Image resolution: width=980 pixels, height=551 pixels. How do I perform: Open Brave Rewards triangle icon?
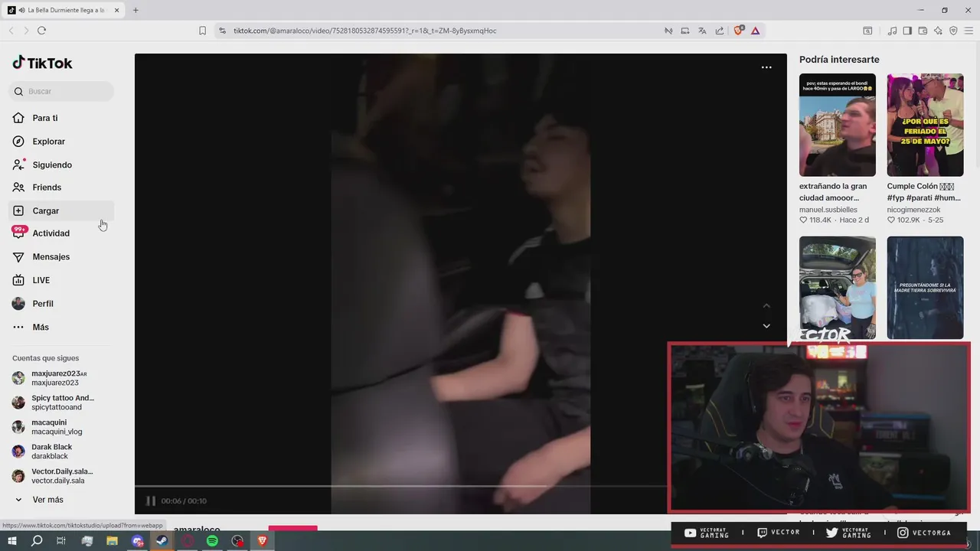point(755,31)
